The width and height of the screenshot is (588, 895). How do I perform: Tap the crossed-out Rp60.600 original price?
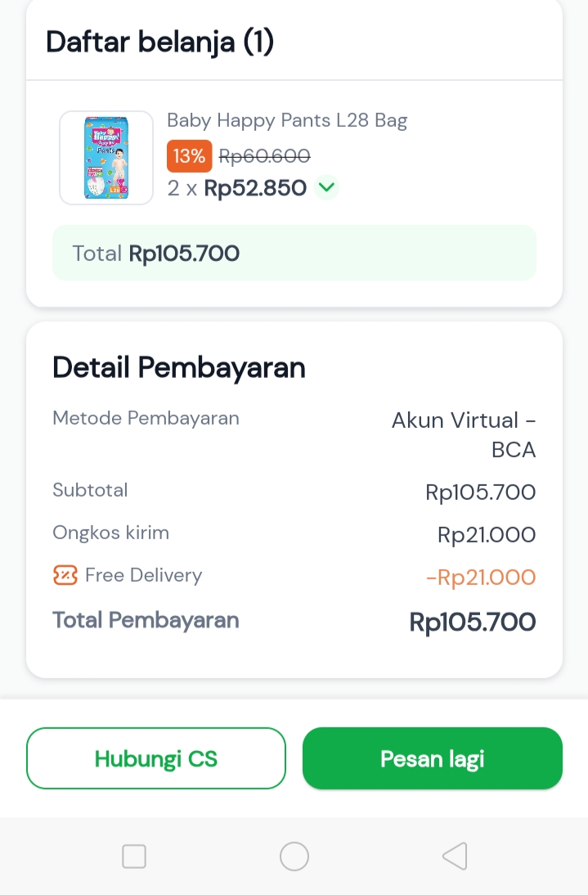(x=264, y=156)
